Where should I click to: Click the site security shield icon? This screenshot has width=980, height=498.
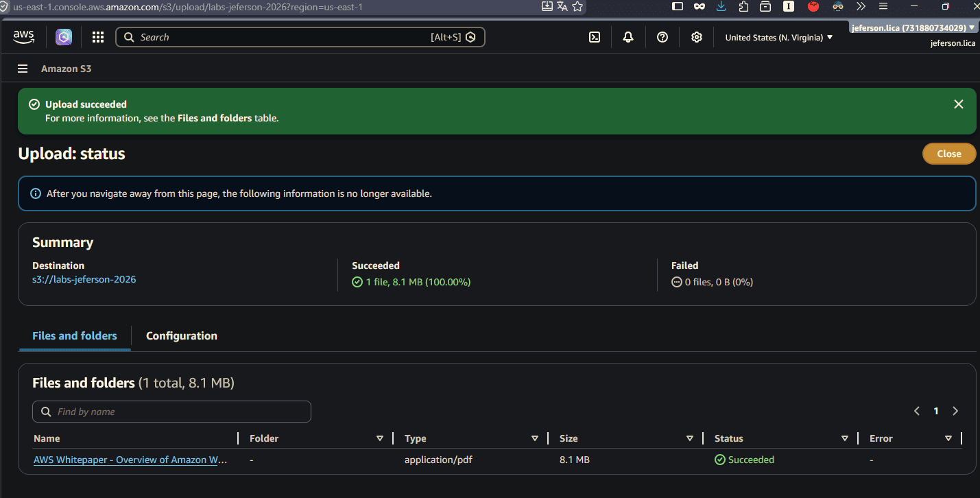pos(5,7)
